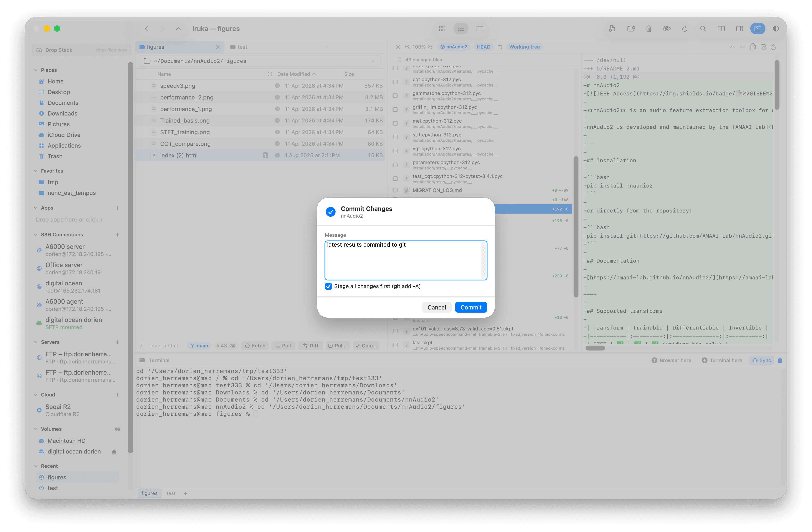Click the trash icon in terminal bar
Viewport: 812px width, 532px height.
tap(780, 360)
